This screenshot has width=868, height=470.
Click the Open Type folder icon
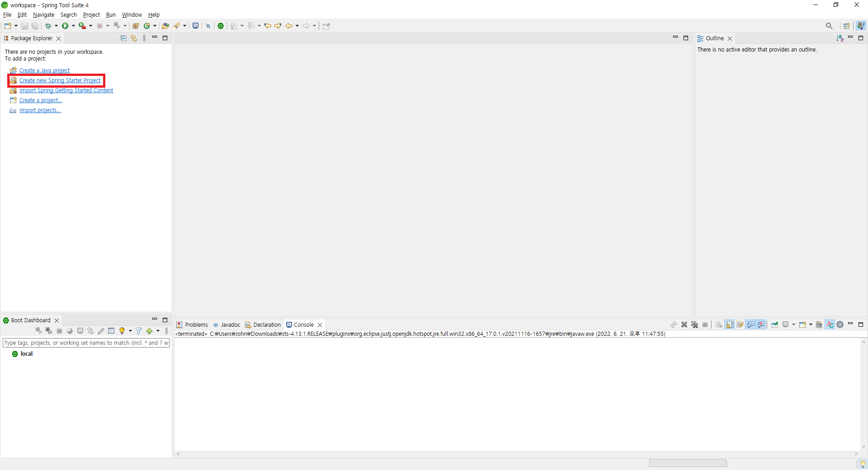(x=165, y=26)
